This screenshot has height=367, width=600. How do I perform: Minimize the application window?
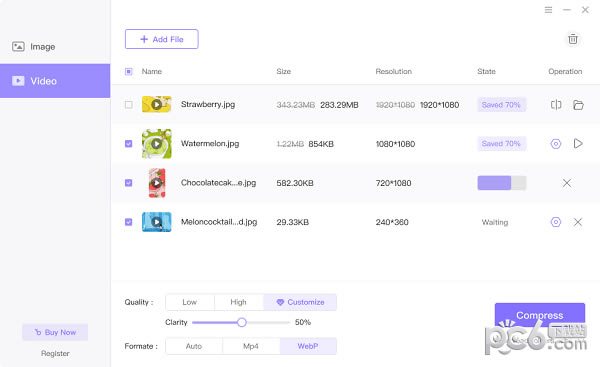pyautogui.click(x=567, y=10)
